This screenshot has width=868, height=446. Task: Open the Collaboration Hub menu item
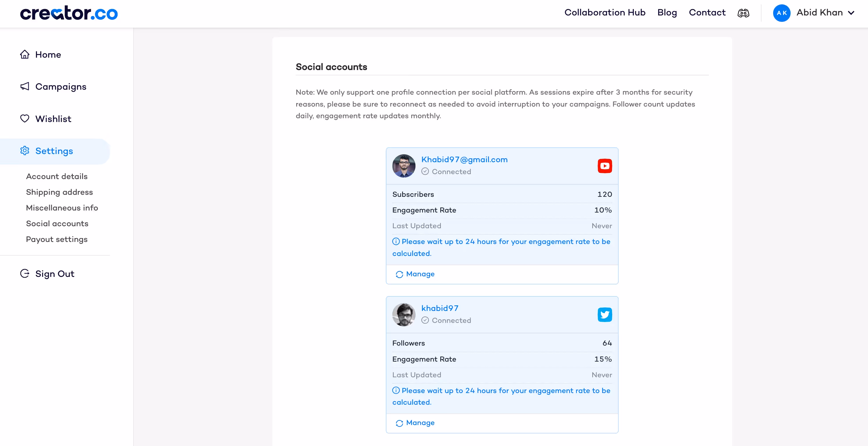click(604, 13)
